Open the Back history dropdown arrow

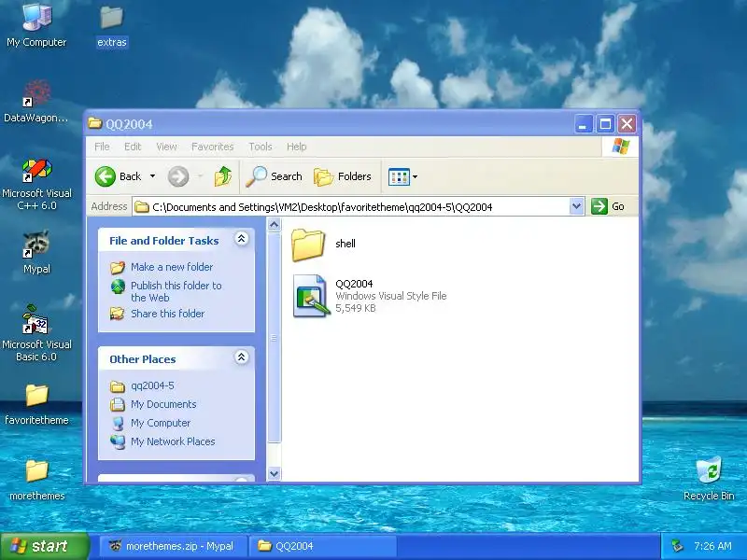tap(152, 176)
